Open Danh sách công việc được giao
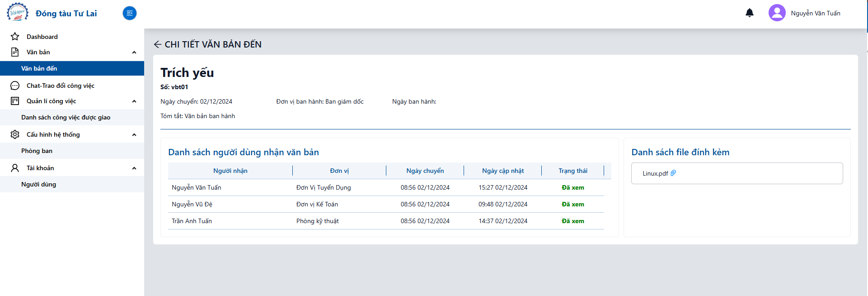Screen dimensions: 868x296 tap(72, 117)
